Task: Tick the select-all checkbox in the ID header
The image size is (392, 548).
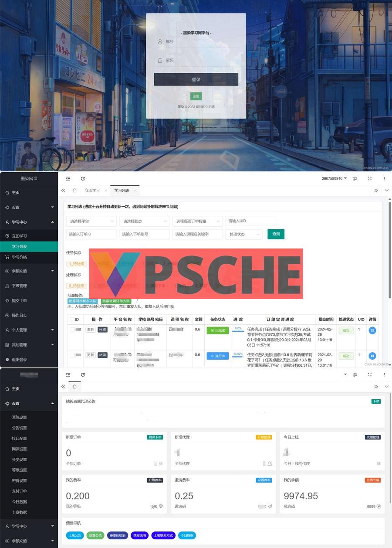Action: coord(72,320)
